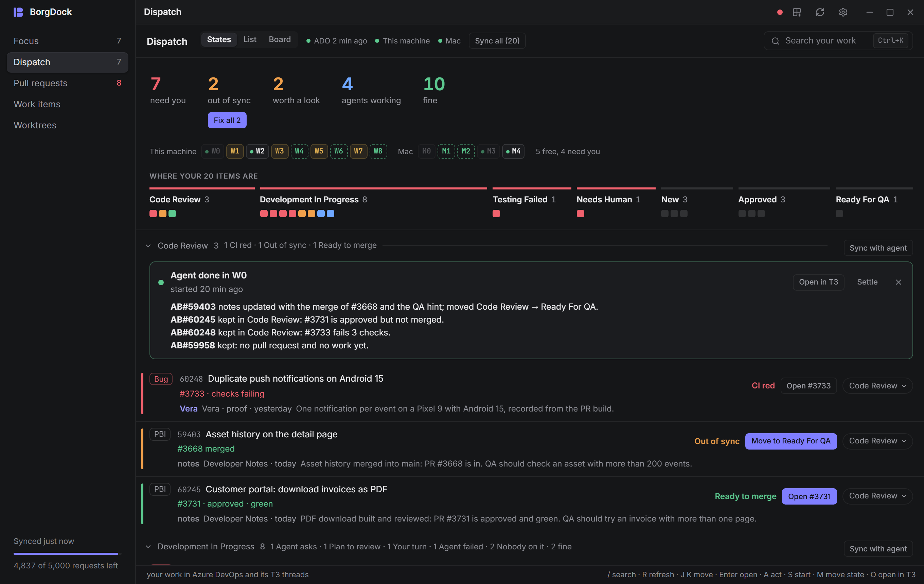Click Sync with agent for Code Review

[x=878, y=248]
